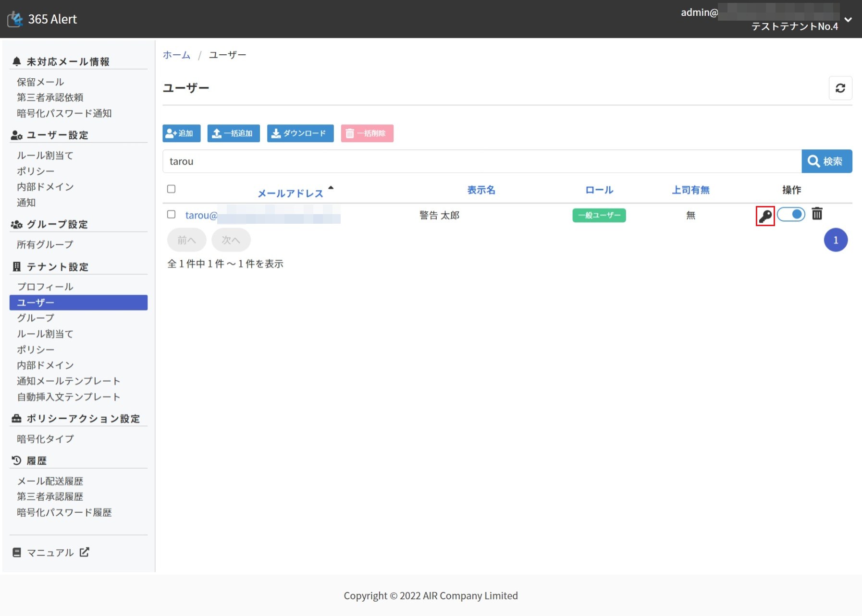Sort by ロール column header
The height and width of the screenshot is (616, 862).
(599, 190)
